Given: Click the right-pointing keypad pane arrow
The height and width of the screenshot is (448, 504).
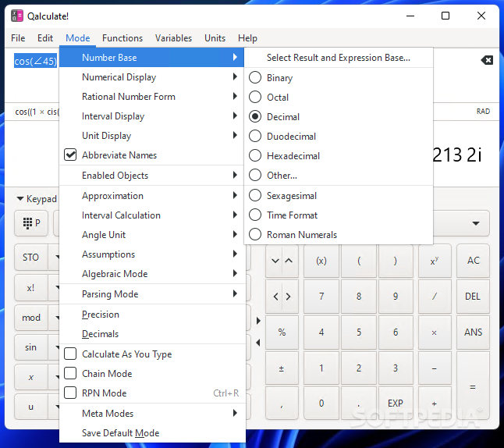Looking at the screenshot, I should [x=258, y=321].
